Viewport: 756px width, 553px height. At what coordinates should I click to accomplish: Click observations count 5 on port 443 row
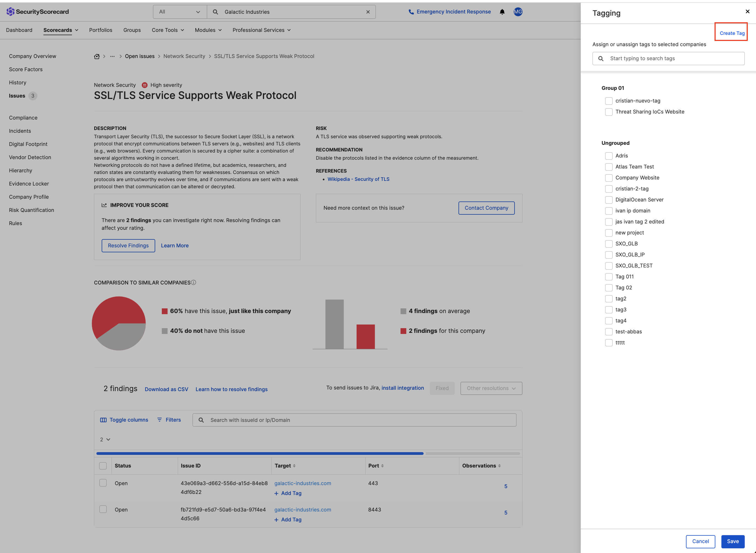coord(506,486)
